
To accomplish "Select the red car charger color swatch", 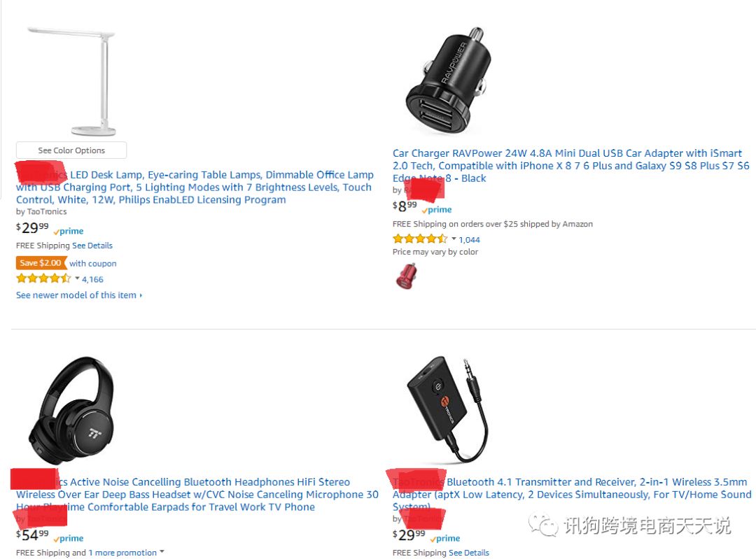I will click(x=407, y=276).
